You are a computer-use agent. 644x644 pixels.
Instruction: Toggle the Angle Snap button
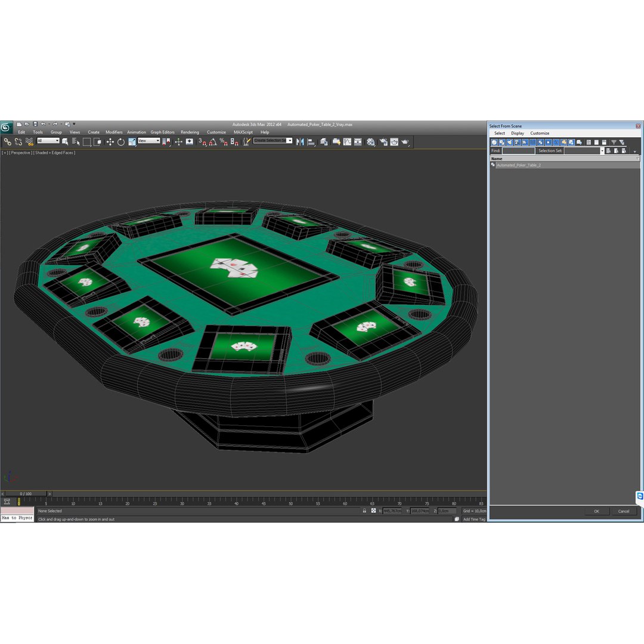pyautogui.click(x=213, y=142)
